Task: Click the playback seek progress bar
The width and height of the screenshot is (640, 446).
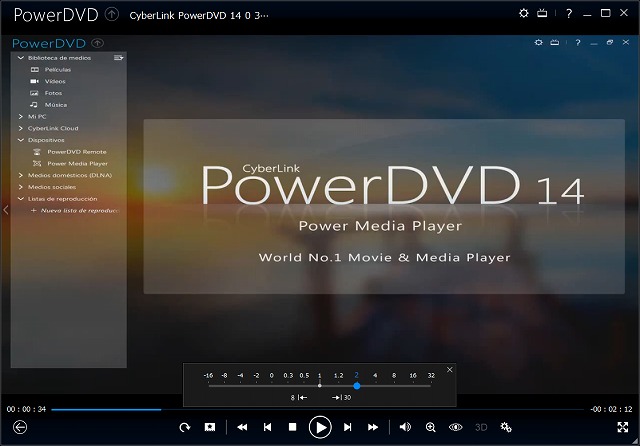Action: point(317,409)
